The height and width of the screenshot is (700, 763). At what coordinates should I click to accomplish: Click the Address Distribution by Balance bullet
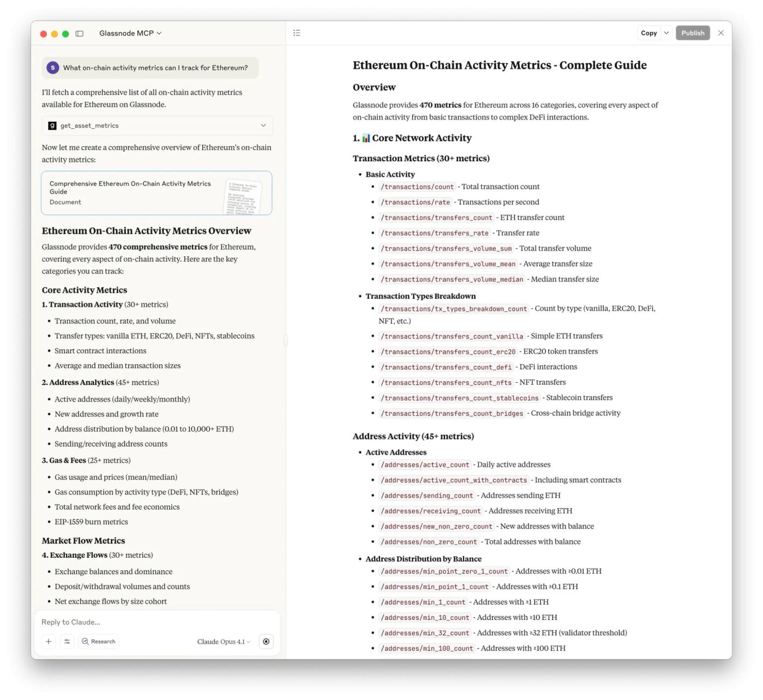(x=423, y=559)
